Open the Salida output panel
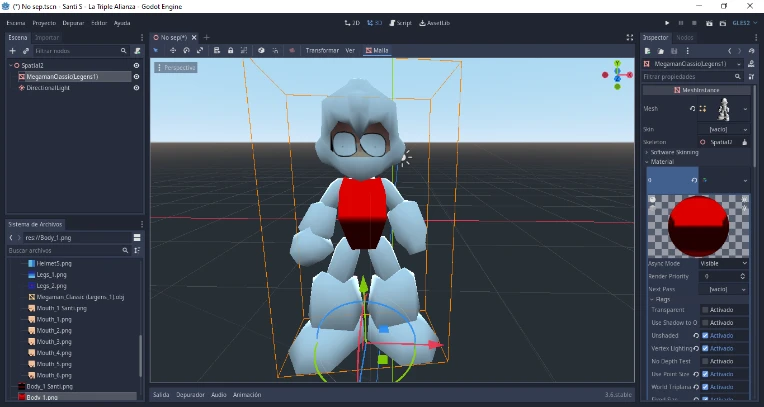 point(161,395)
